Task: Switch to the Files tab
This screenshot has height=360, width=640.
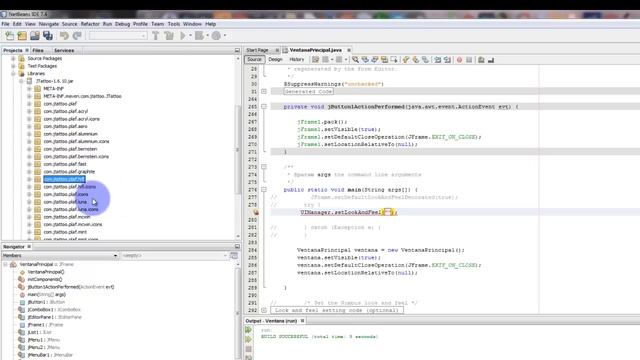Action: 38,50
